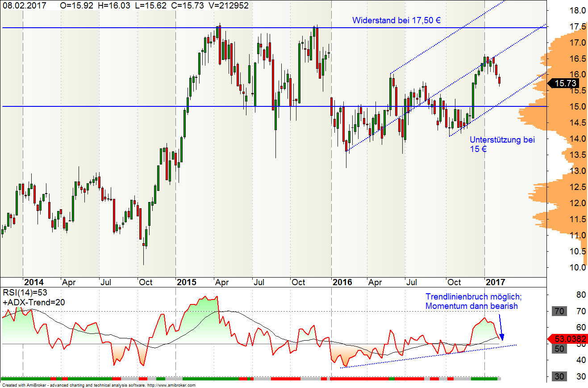588x388 pixels.
Task: Click the 'Unterstützung bei 15 €' annotation
Action: [x=502, y=144]
